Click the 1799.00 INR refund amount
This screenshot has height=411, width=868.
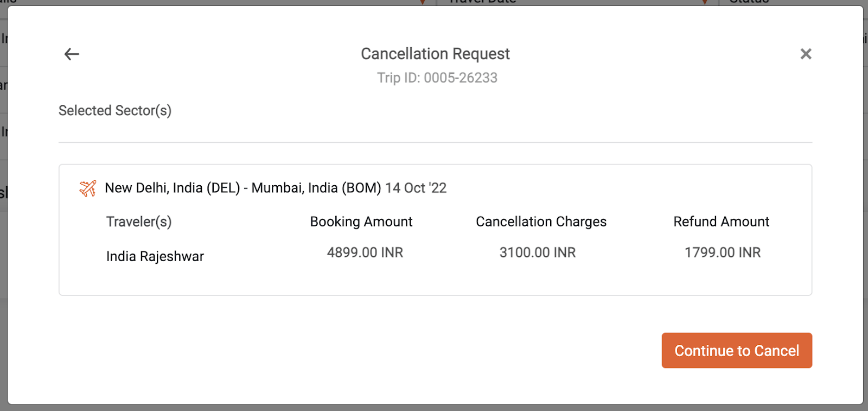(723, 252)
